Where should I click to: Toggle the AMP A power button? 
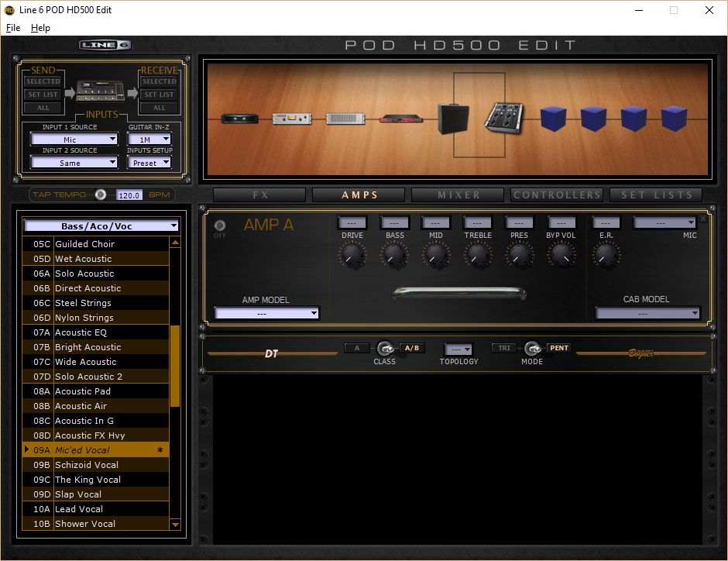220,225
